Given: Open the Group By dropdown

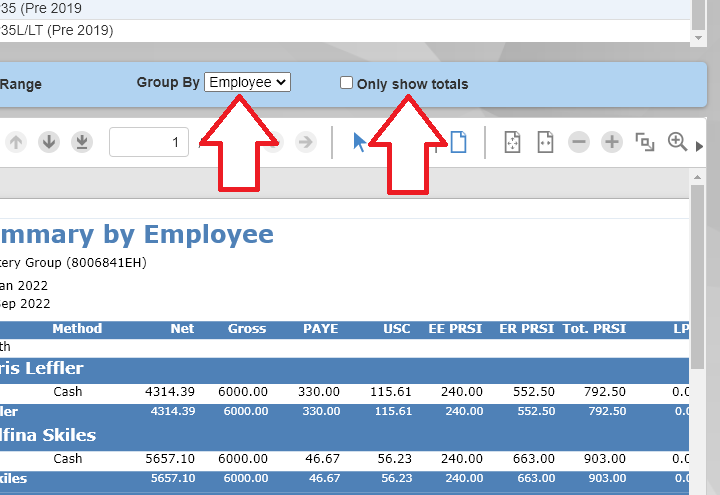Looking at the screenshot, I should point(247,82).
